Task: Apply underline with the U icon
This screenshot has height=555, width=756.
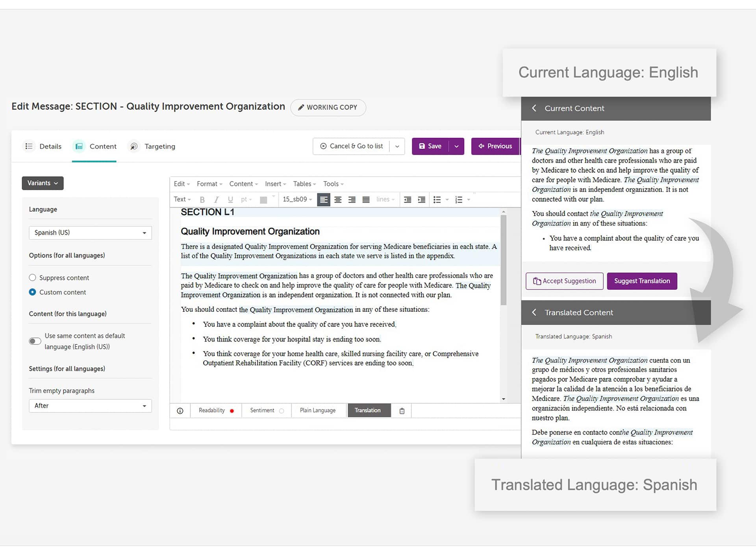Action: (230, 200)
